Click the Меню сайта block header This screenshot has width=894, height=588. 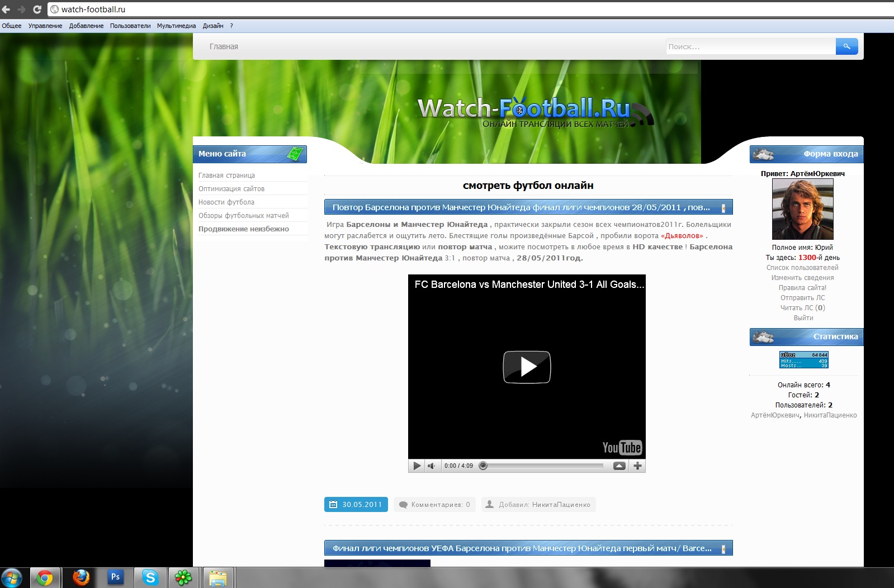(250, 154)
